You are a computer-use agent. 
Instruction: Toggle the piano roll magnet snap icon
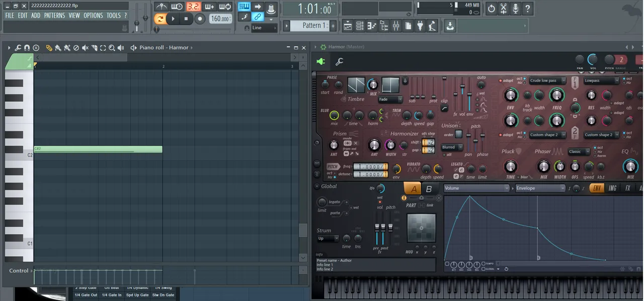tap(27, 48)
